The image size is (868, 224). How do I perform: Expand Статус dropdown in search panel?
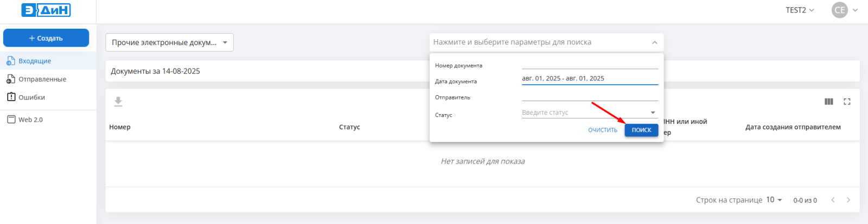point(653,113)
